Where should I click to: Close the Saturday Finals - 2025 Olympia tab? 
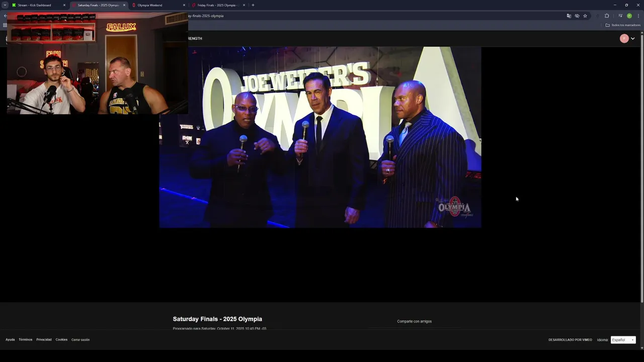click(x=124, y=5)
